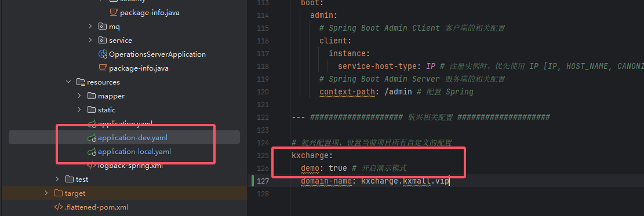Expand the service package
Image resolution: width=644 pixels, height=216 pixels.
coord(90,40)
